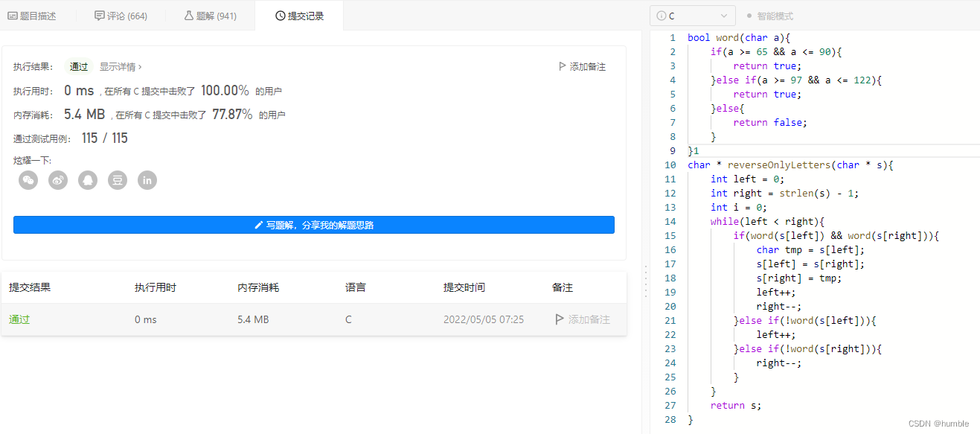Screen dimensions: 980x434
Task: Click the 备注 column header
Action: click(563, 287)
